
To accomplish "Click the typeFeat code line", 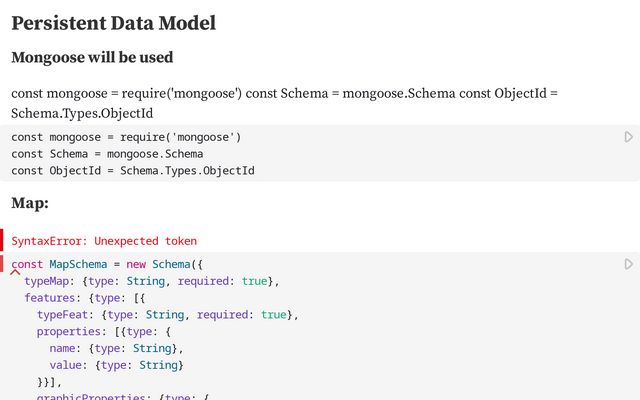I will (167, 315).
